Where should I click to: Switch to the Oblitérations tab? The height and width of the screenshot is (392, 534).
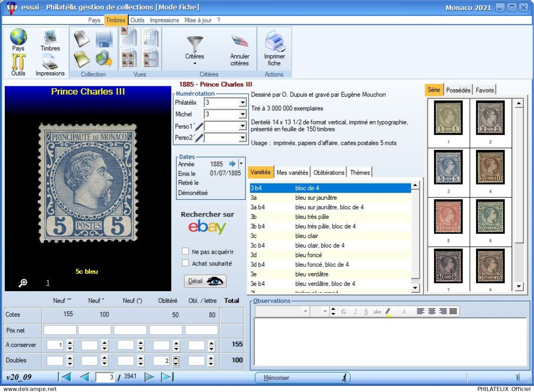[x=329, y=173]
